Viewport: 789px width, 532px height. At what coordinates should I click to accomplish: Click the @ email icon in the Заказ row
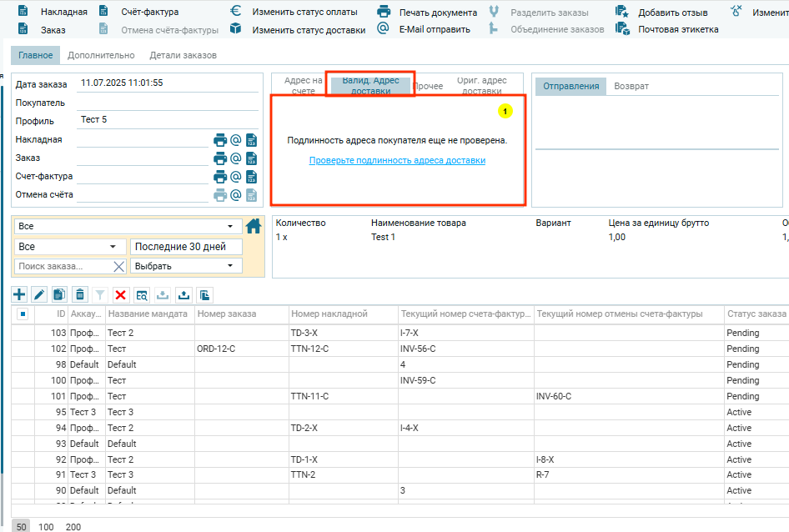tap(236, 158)
